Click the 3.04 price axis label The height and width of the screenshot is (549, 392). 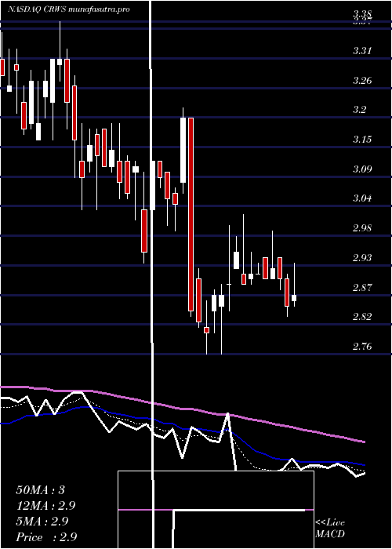(362, 198)
